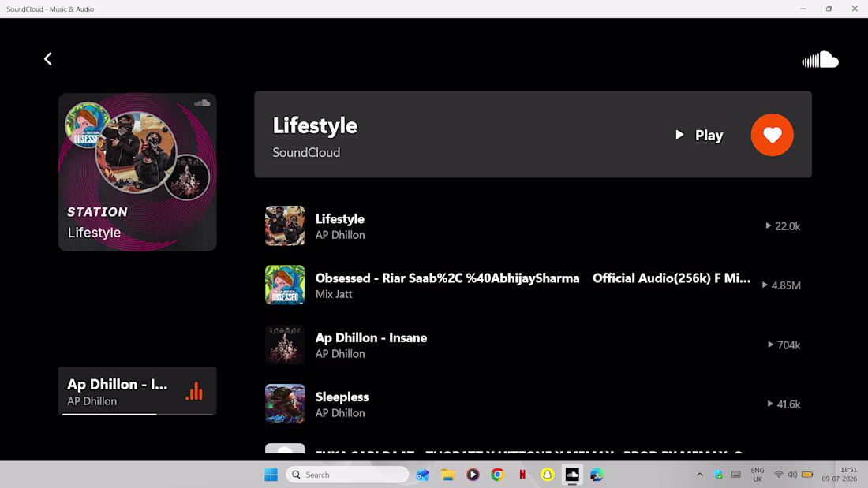Open Snapchat from the taskbar
The width and height of the screenshot is (868, 488).
coord(547,475)
